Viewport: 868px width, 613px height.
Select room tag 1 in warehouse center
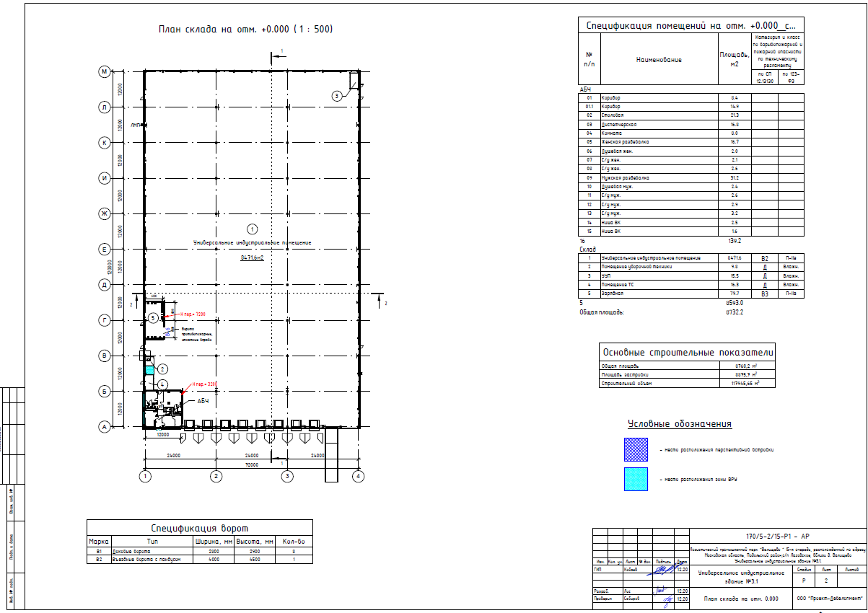click(253, 229)
